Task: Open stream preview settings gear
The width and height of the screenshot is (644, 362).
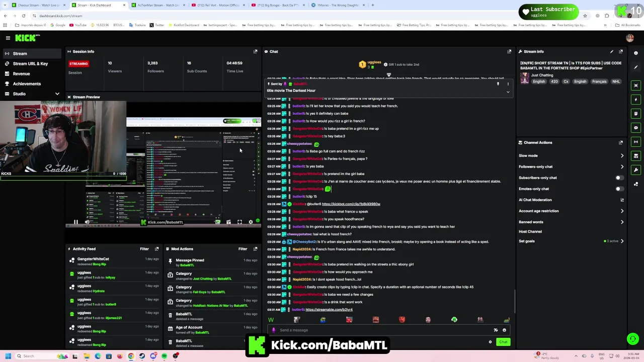Action: click(251, 222)
